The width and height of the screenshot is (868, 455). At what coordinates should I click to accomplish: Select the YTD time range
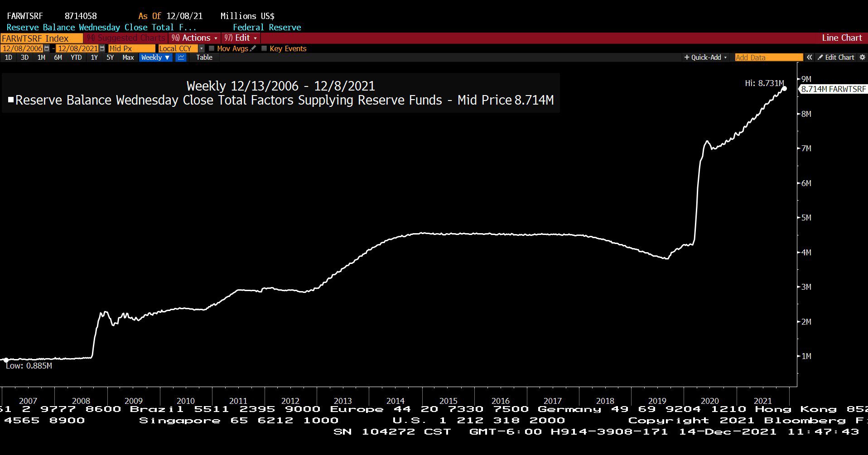click(x=76, y=57)
